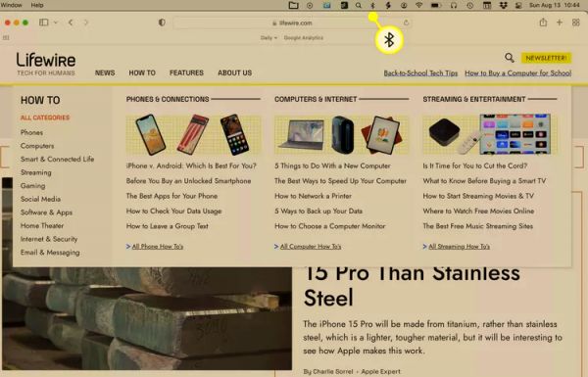Click the Safari Share button
588x377 pixels.
click(x=543, y=23)
